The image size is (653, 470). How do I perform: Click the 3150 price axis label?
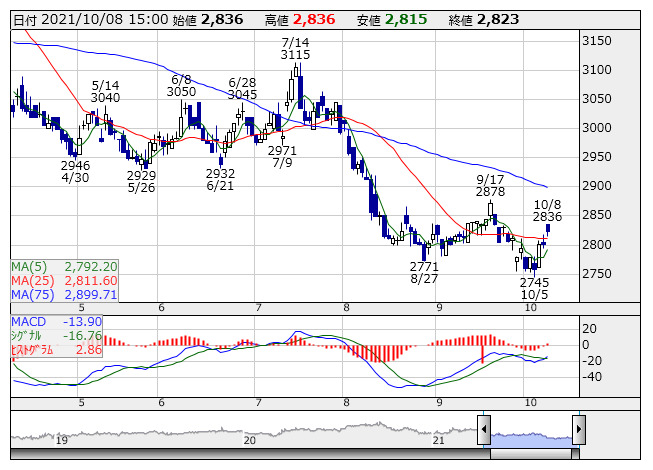597,41
